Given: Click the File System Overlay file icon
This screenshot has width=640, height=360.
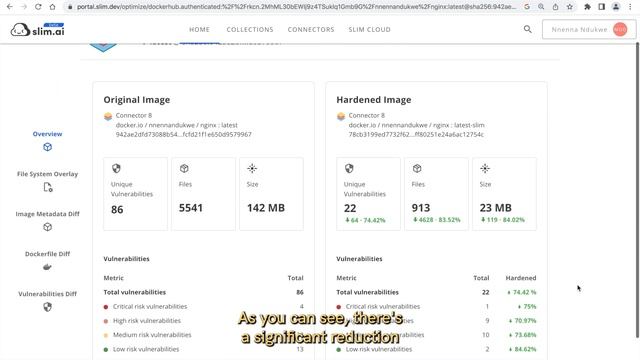Looking at the screenshot, I should click(x=48, y=187).
